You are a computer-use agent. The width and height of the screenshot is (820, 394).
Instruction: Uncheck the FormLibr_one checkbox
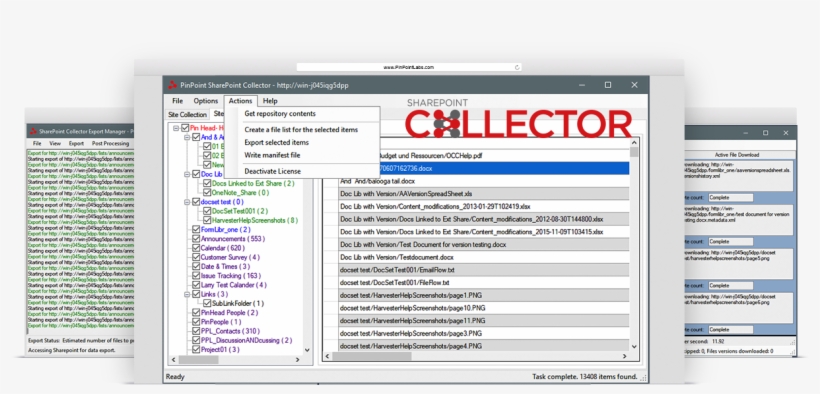[x=196, y=229]
